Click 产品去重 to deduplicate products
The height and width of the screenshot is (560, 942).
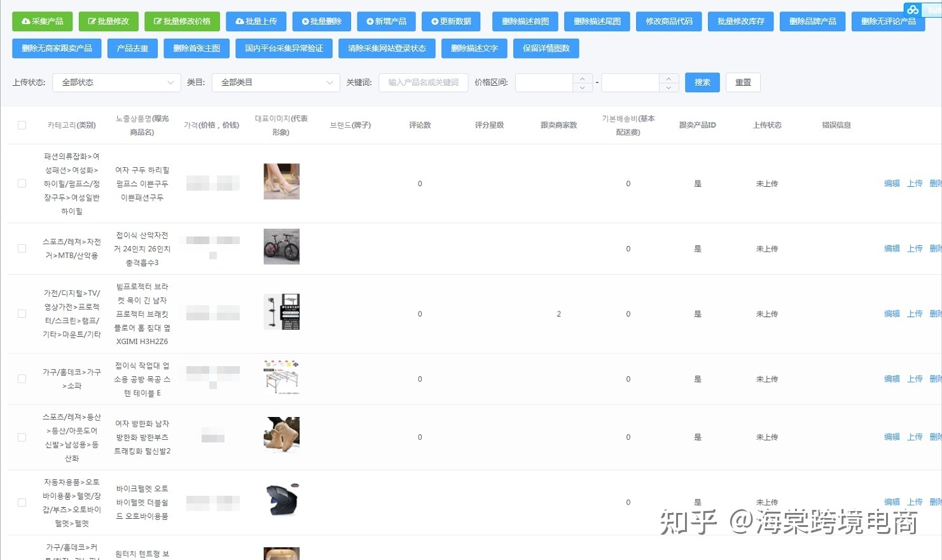tap(132, 48)
